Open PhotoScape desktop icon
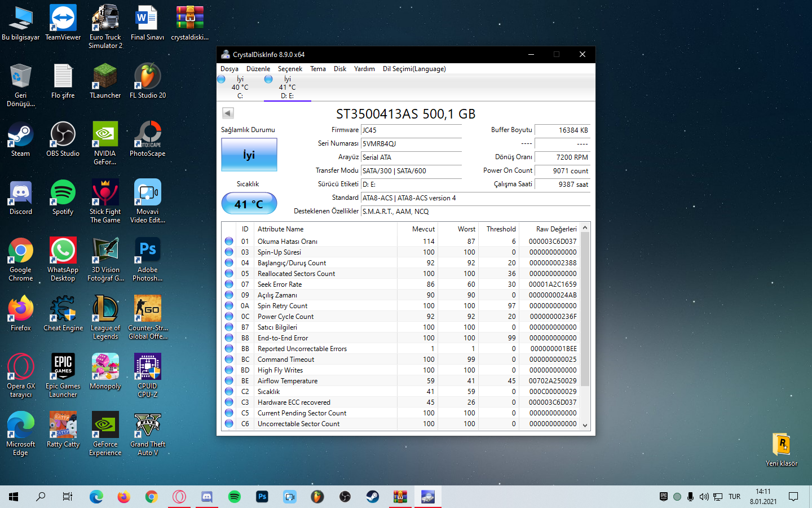Screen dimensions: 812x508 [148, 140]
